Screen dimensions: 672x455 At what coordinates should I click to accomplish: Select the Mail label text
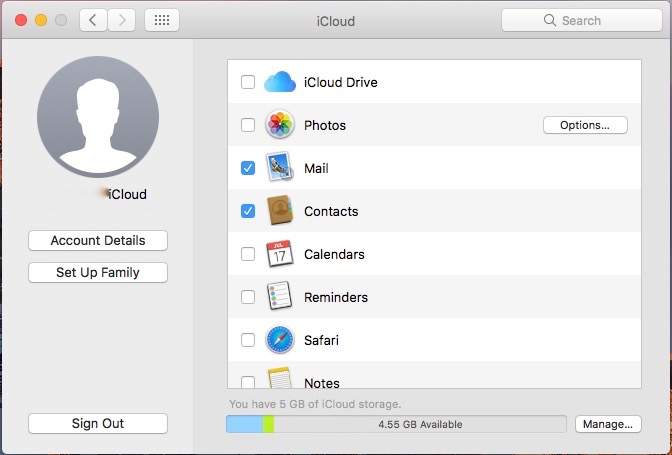316,168
